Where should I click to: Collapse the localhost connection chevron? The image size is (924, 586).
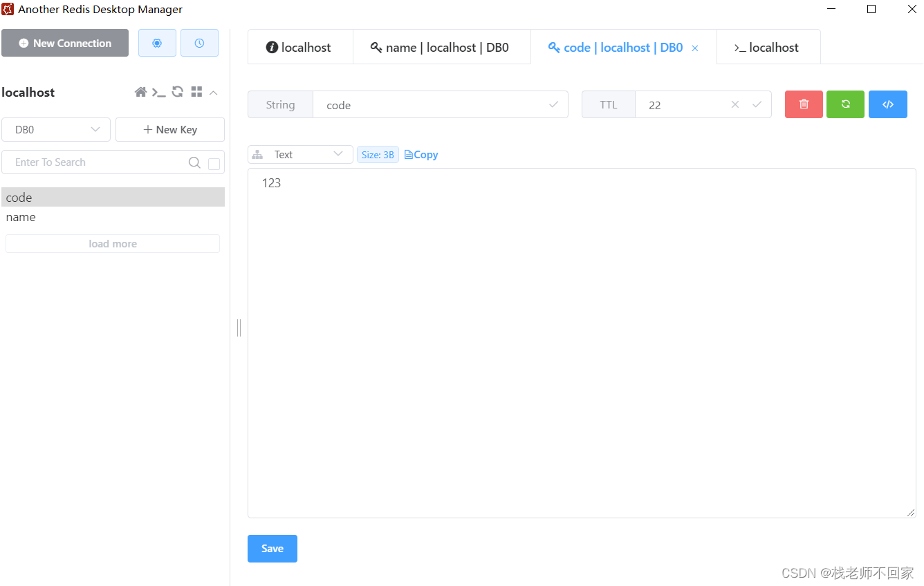click(x=214, y=92)
